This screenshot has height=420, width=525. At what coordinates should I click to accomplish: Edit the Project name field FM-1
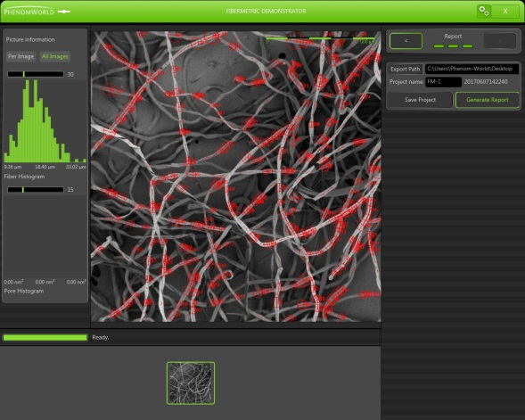pyautogui.click(x=443, y=82)
